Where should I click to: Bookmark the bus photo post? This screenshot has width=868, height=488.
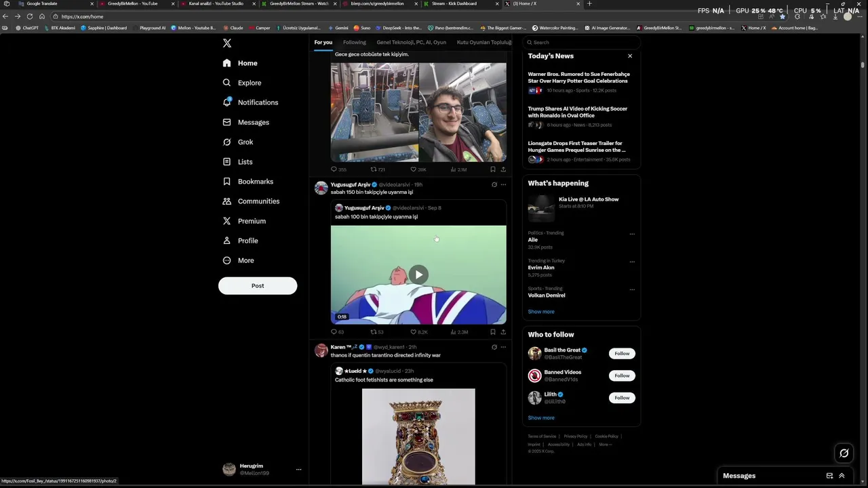(x=493, y=169)
